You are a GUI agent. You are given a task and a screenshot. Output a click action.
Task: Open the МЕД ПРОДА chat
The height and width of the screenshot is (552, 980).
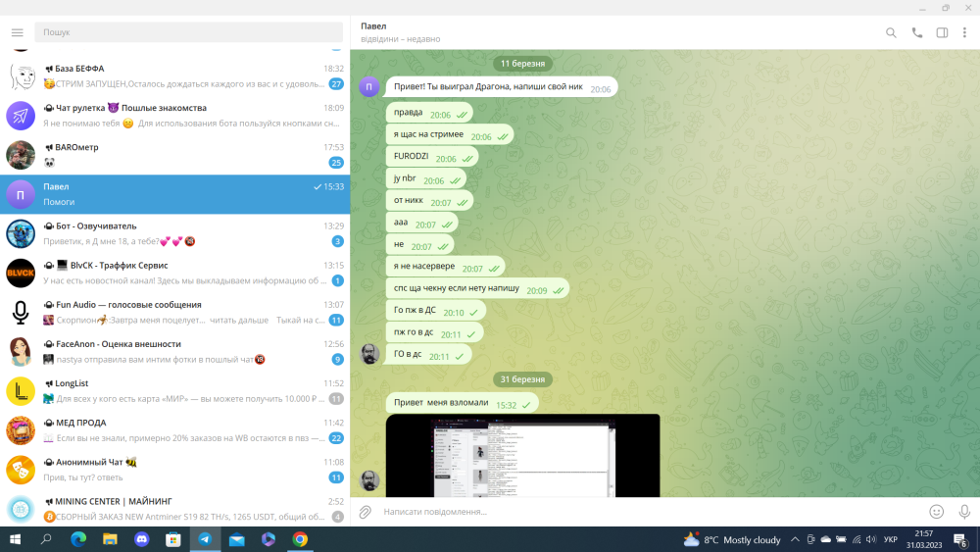coord(175,430)
